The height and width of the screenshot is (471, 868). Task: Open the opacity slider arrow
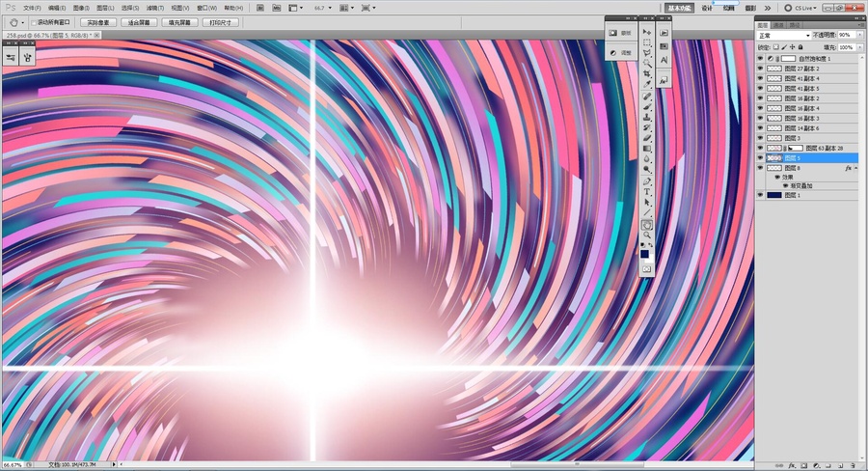pos(859,35)
